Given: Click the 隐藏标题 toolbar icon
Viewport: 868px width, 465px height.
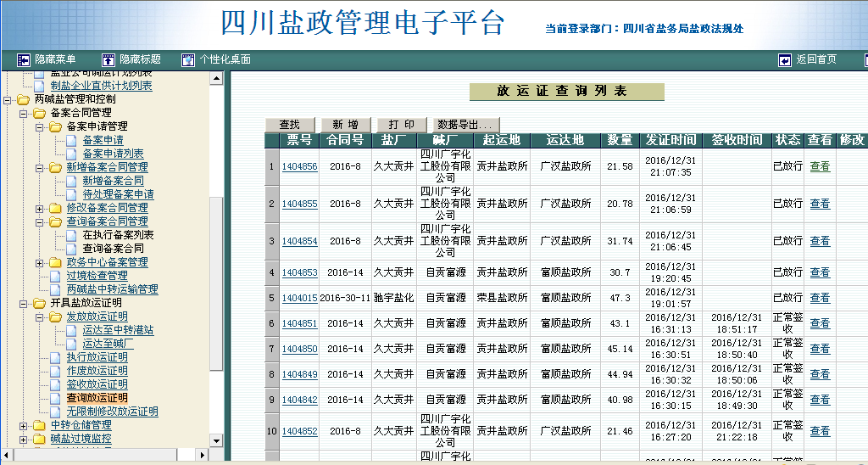Looking at the screenshot, I should pos(108,59).
